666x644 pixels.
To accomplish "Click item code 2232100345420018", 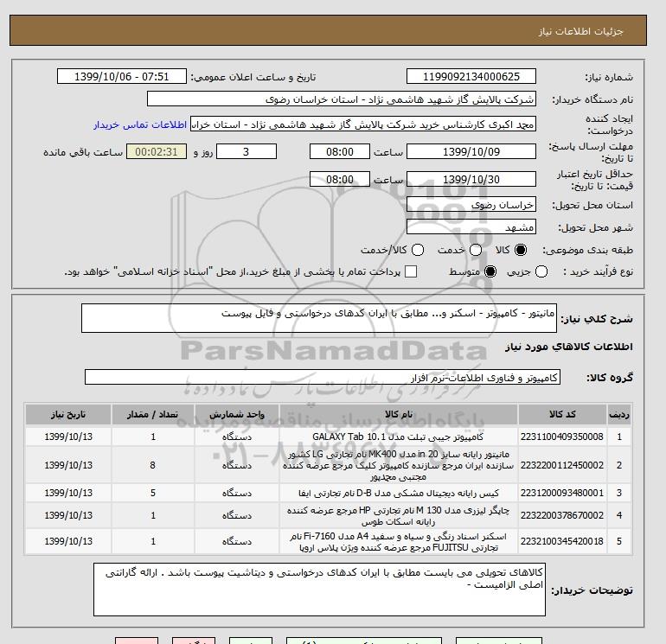I will coord(562,541).
